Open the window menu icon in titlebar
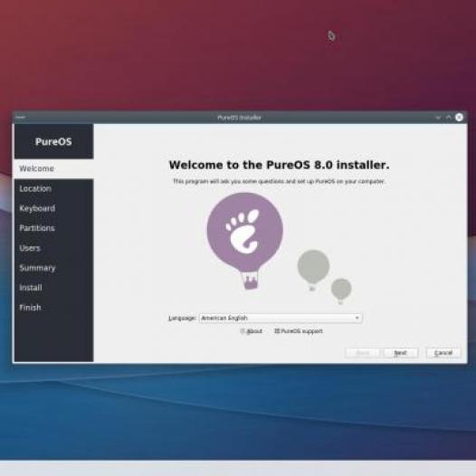 pyautogui.click(x=21, y=117)
